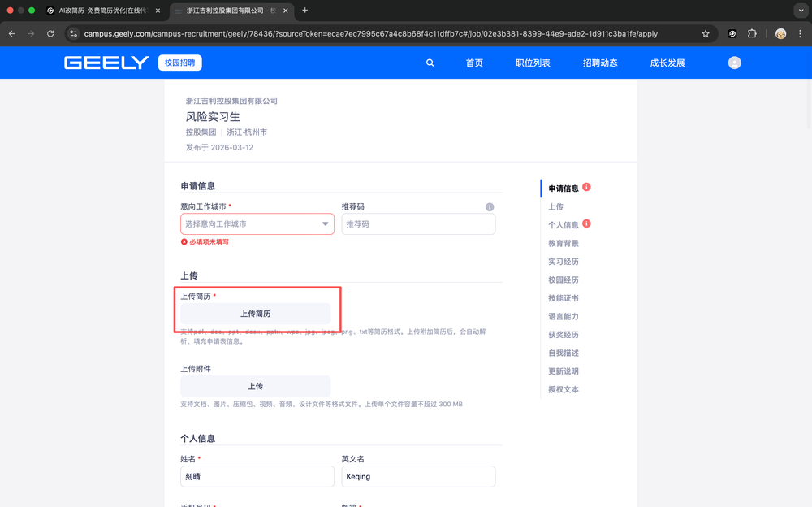Open the user avatar profile icon
The image size is (812, 507).
pos(734,63)
